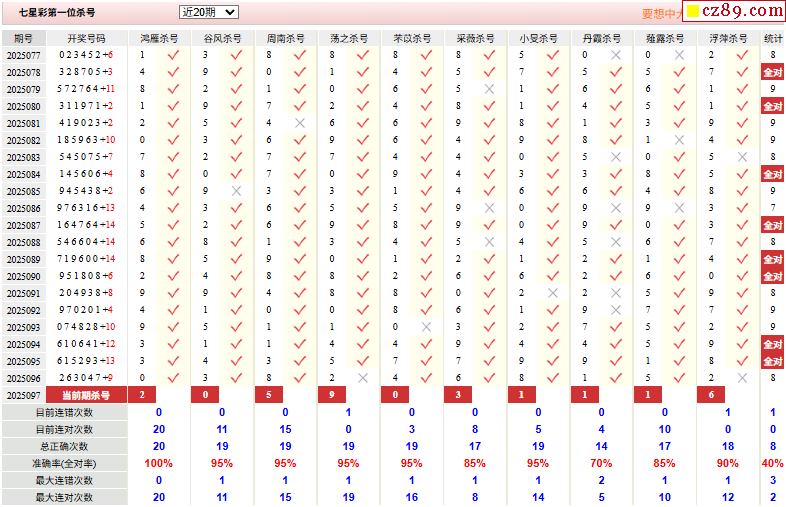786x507 pixels.
Task: Click the 鸿雁杀号 red badge 2 in row 2025097
Action: click(142, 395)
